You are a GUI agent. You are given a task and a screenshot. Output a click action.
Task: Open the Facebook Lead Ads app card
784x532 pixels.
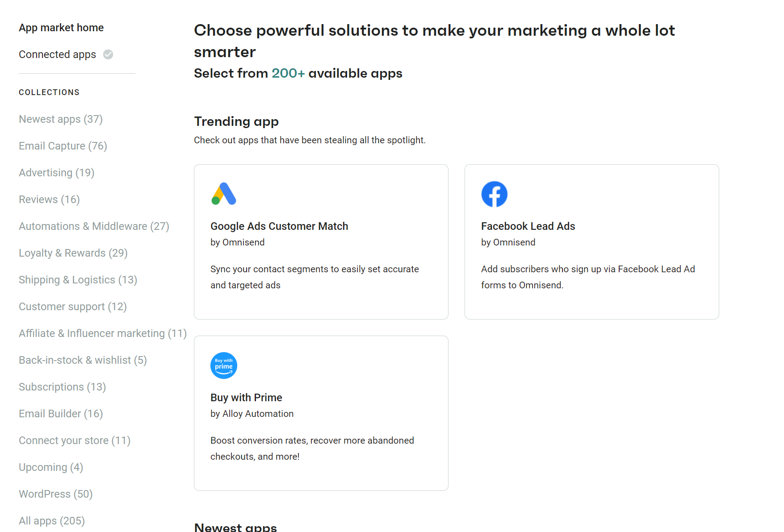[591, 241]
